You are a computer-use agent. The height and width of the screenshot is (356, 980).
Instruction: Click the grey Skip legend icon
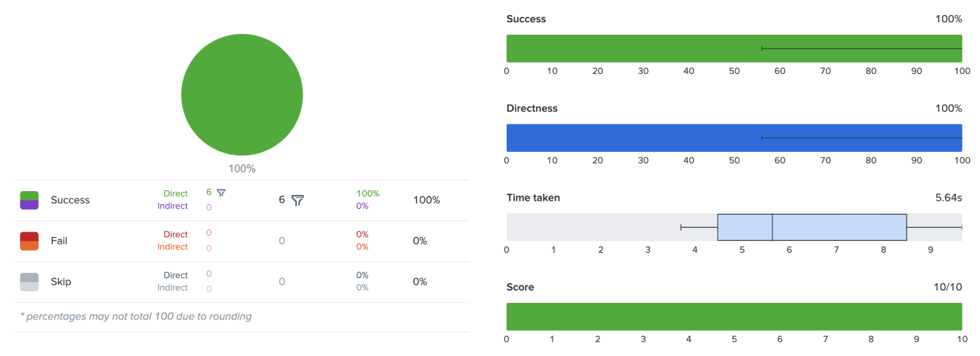[x=29, y=281]
